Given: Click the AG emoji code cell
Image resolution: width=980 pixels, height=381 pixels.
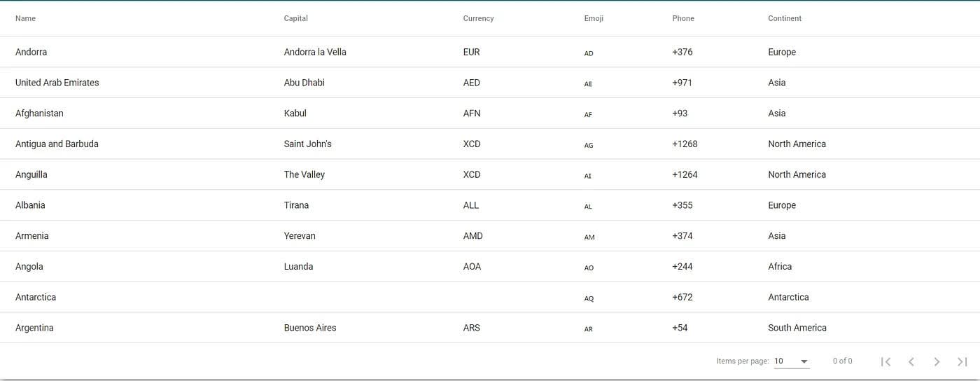Looking at the screenshot, I should point(589,145).
